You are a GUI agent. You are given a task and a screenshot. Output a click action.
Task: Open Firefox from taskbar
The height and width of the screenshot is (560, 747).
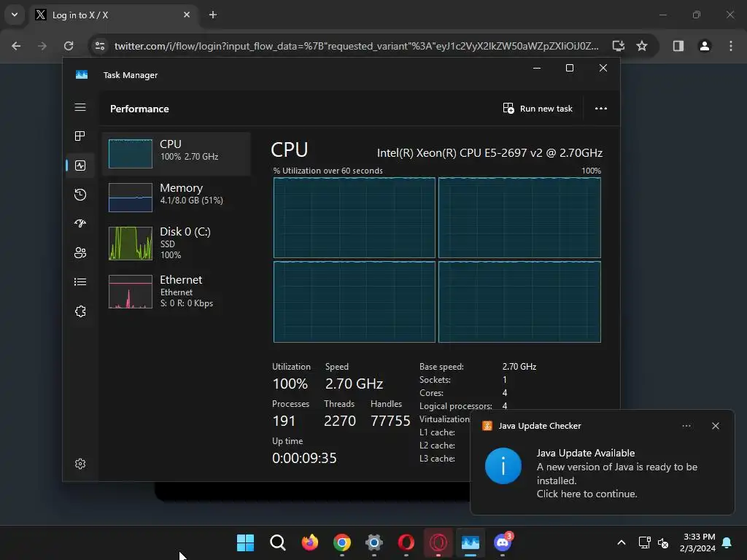pos(309,542)
